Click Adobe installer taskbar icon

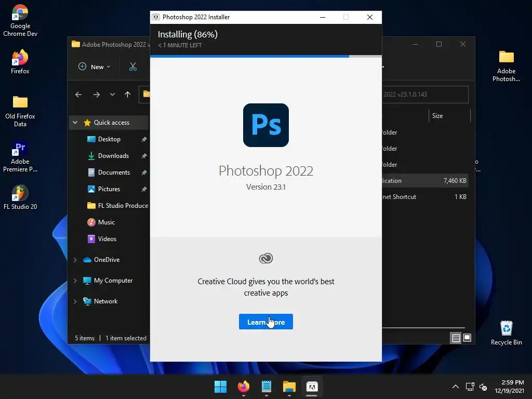312,387
